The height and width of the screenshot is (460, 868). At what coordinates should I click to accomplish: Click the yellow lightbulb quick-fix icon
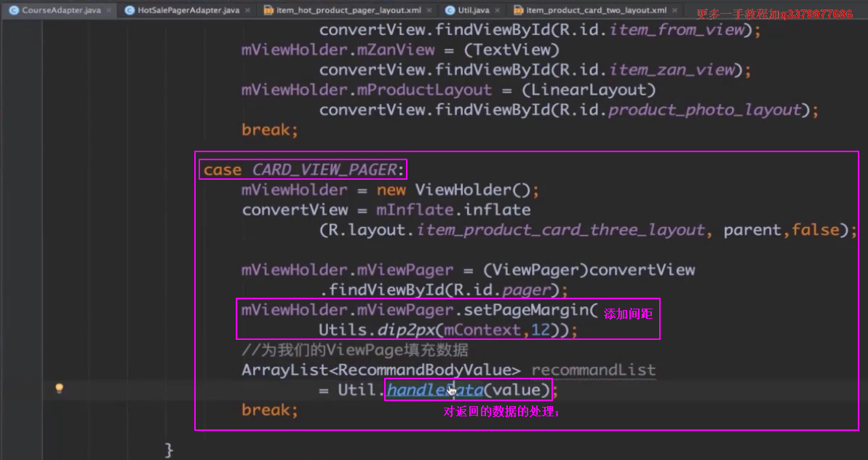point(59,389)
